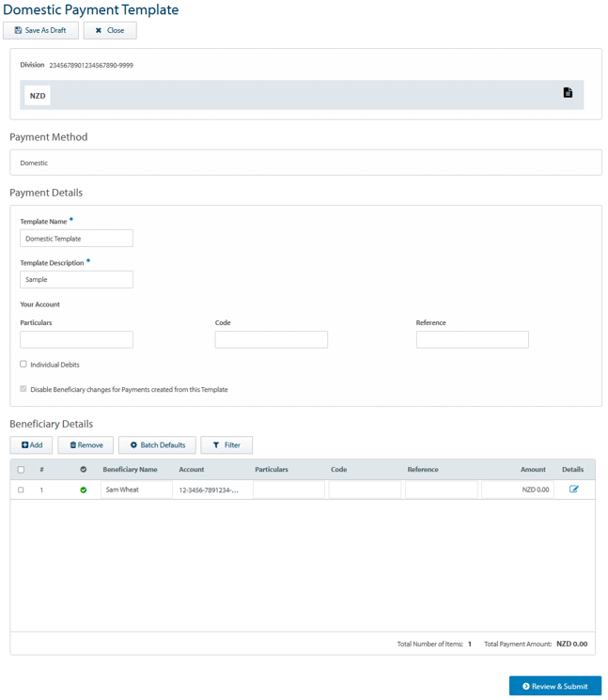Select all beneficiaries header checkbox
This screenshot has height=700, width=608.
[21, 469]
